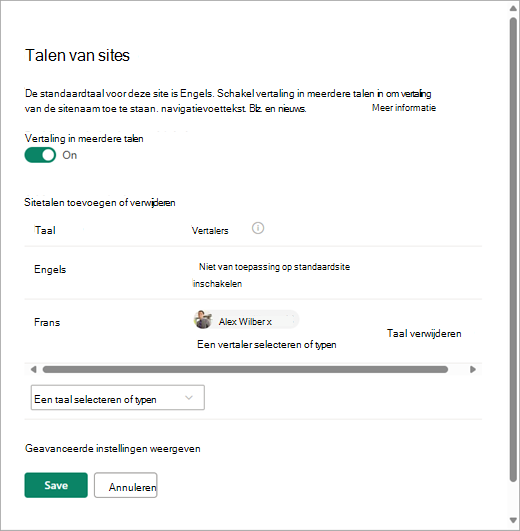Select the Engels language row text
520x531 pixels.
[50, 270]
